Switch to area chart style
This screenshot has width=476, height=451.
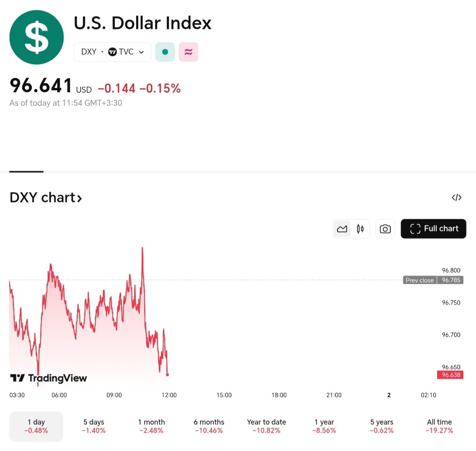click(342, 229)
